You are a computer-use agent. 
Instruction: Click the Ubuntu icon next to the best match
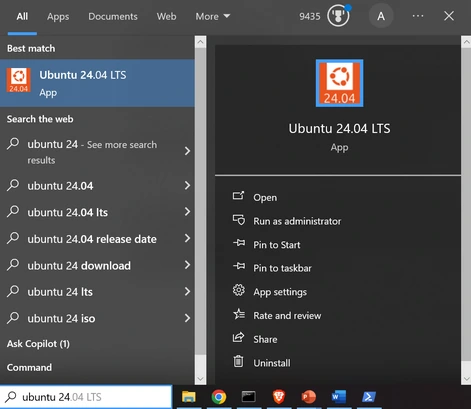[19, 80]
